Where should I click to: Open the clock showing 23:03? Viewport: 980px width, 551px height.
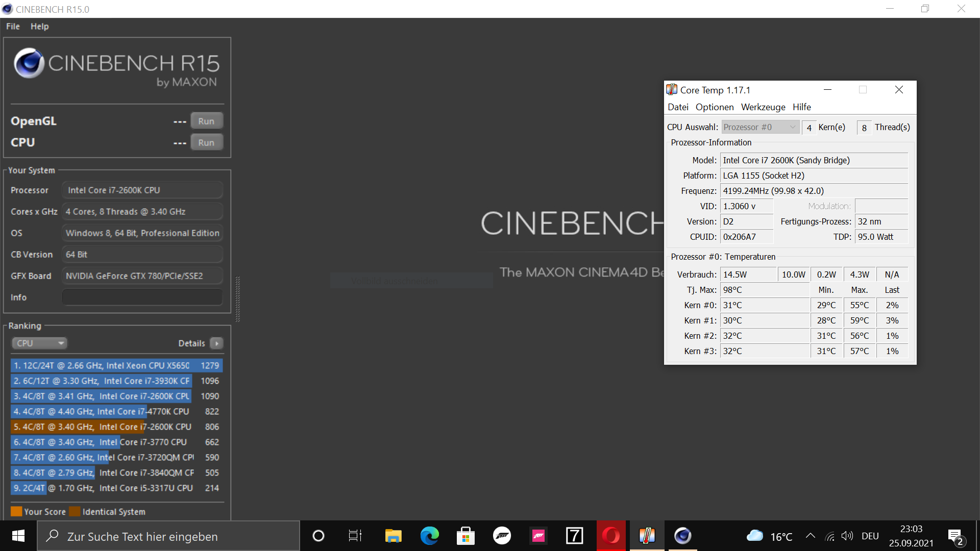tap(911, 536)
